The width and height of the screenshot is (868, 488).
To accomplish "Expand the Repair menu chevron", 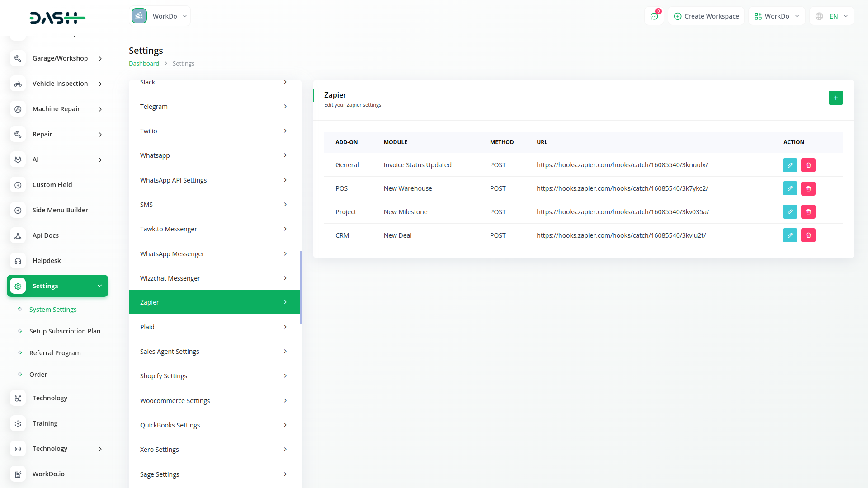I will [100, 135].
